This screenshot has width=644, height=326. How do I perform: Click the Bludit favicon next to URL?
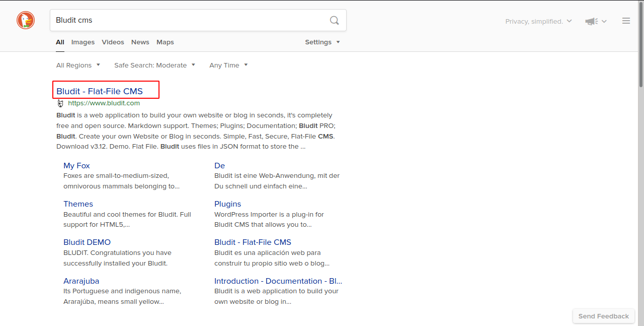[x=60, y=103]
